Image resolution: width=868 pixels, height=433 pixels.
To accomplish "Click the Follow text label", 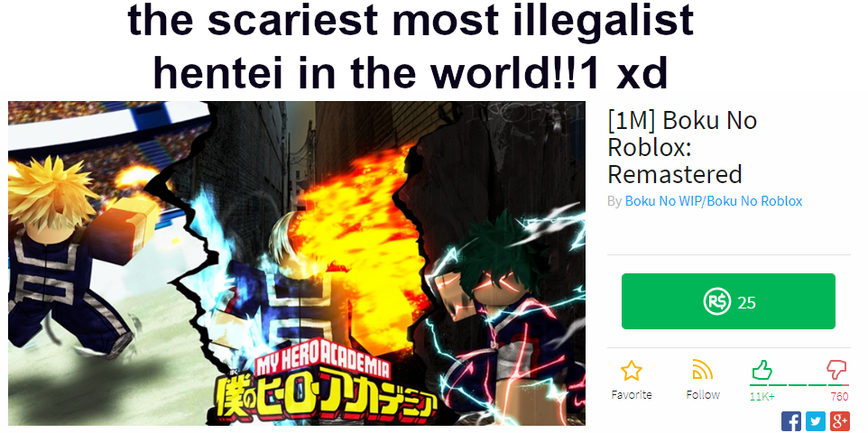I will pos(703,395).
